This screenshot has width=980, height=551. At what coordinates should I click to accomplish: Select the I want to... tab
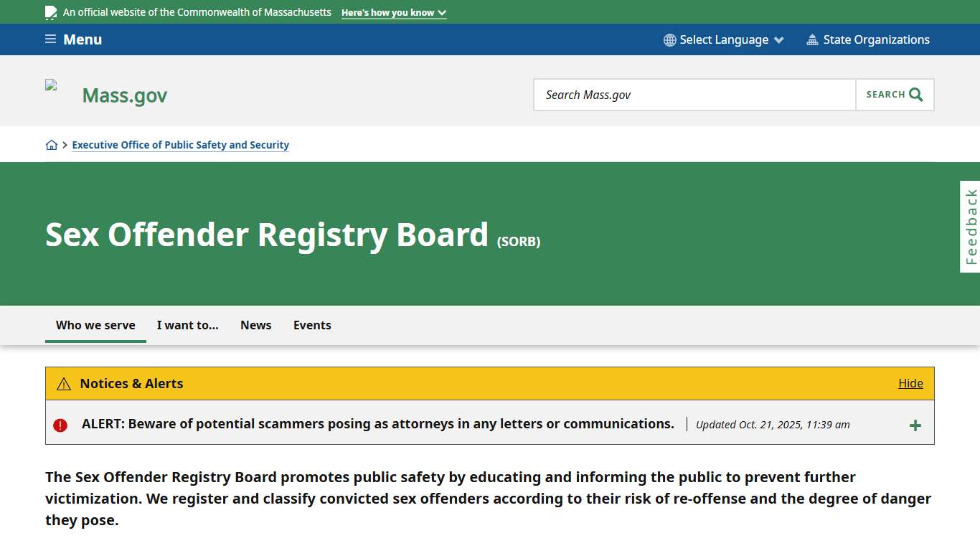click(x=187, y=325)
